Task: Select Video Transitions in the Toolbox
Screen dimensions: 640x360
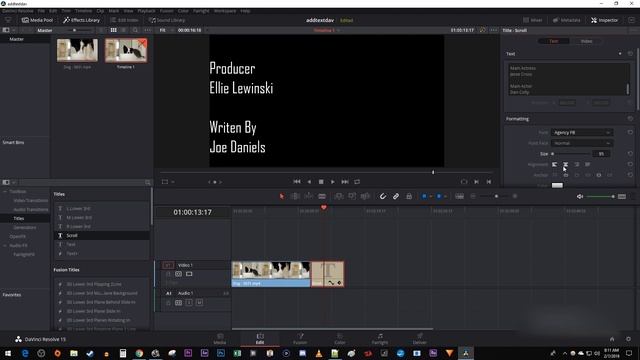Action: [31, 200]
